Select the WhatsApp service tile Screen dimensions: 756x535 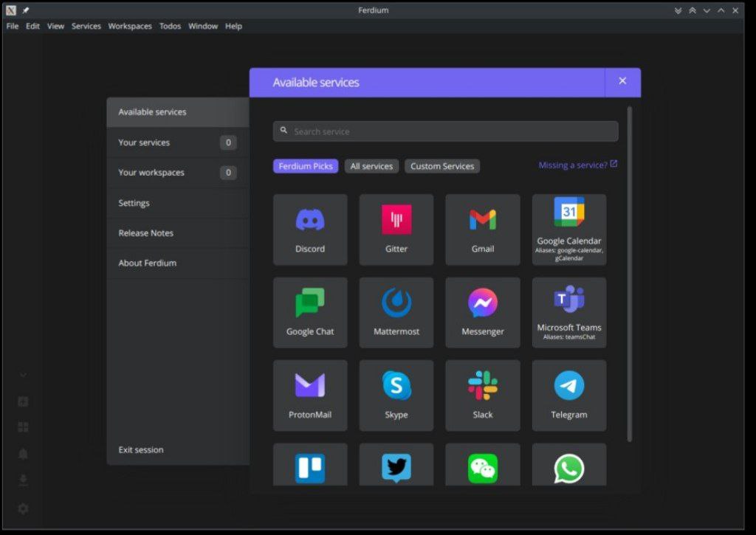pos(569,465)
